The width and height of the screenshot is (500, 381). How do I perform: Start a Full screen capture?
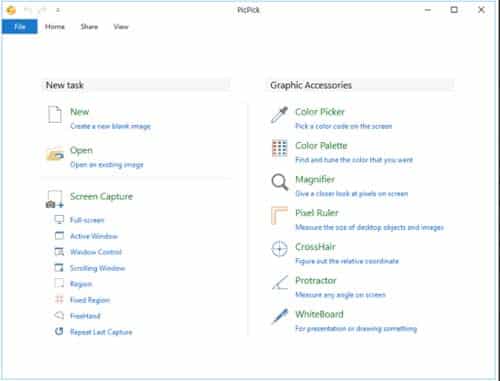coord(87,220)
